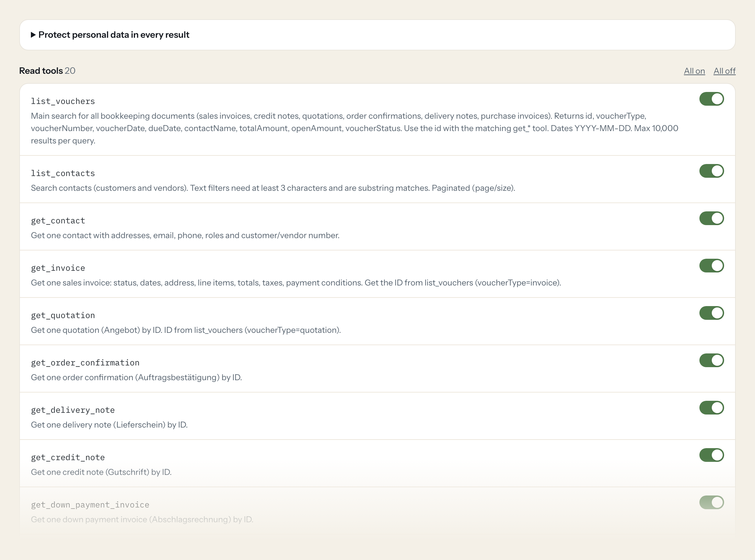
Task: Click 'Get one down payment invoice (Abschlagsrechnung)' text
Action: [142, 520]
